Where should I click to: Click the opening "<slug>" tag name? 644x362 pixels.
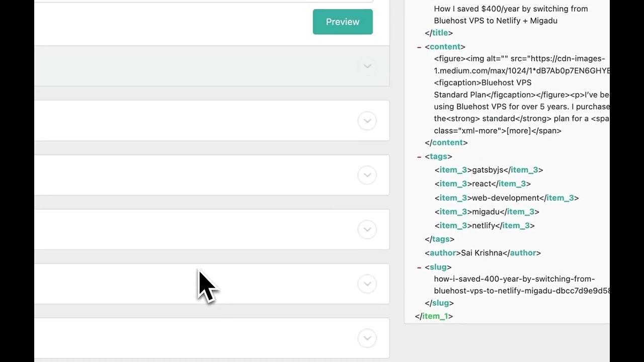coord(438,267)
